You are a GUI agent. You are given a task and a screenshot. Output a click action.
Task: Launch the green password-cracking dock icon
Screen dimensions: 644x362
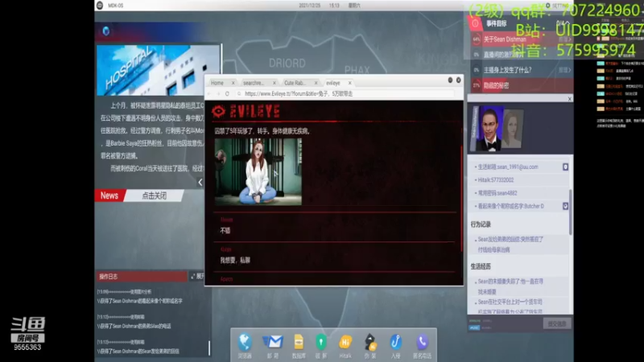click(321, 342)
